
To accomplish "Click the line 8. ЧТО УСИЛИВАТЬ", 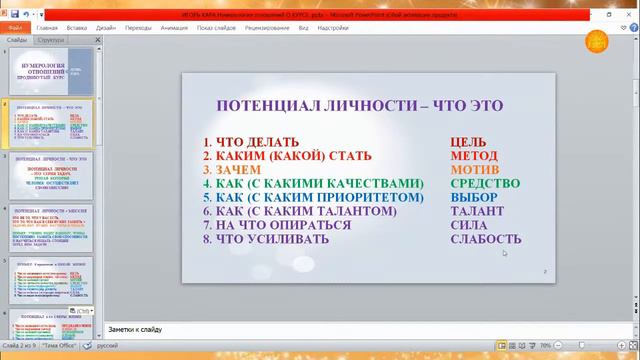I will coord(266,239).
